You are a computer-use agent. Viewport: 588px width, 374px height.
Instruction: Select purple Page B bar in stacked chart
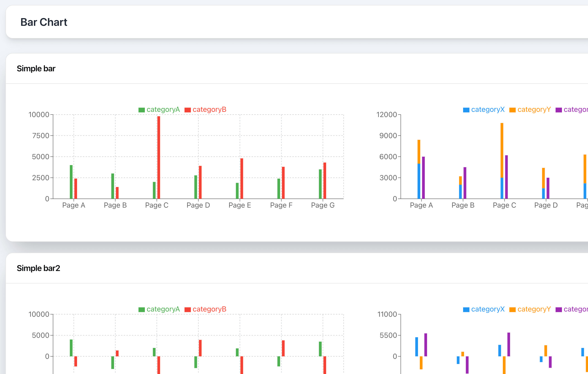(x=465, y=183)
